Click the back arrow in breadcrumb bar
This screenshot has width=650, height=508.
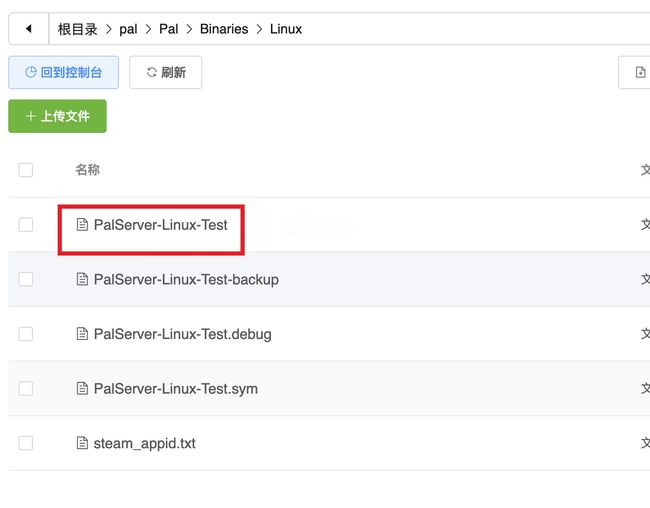pos(29,29)
